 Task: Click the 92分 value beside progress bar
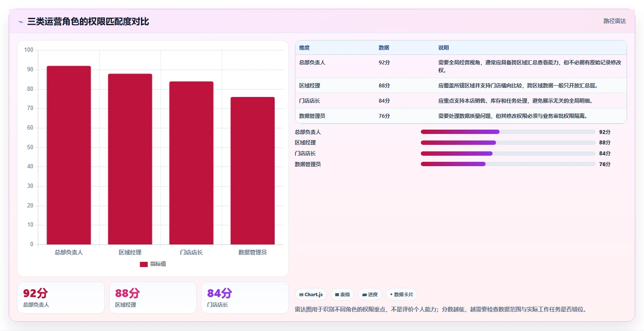[x=605, y=132]
